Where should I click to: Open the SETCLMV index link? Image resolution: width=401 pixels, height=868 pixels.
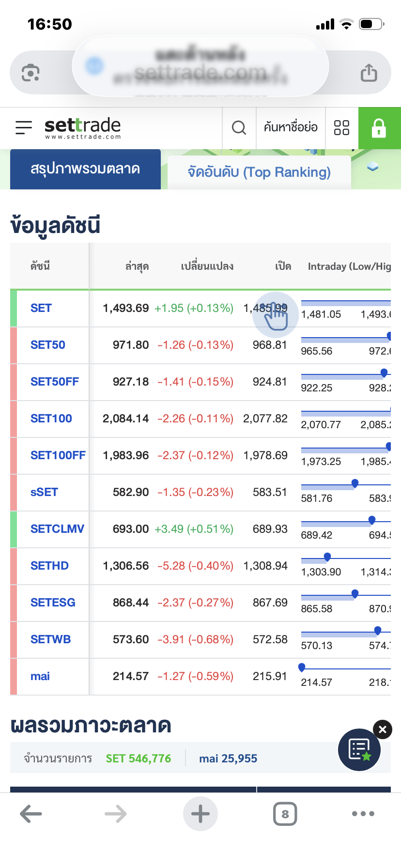pos(57,529)
